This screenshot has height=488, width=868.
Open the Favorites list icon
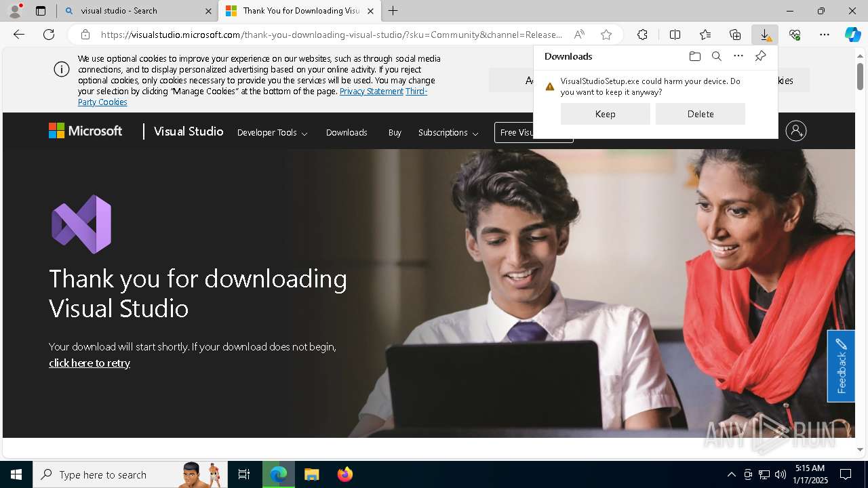(705, 35)
